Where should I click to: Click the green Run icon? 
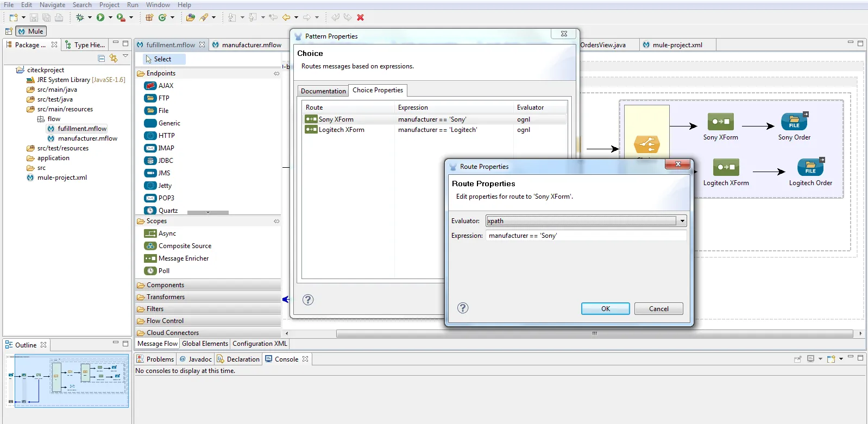point(100,17)
